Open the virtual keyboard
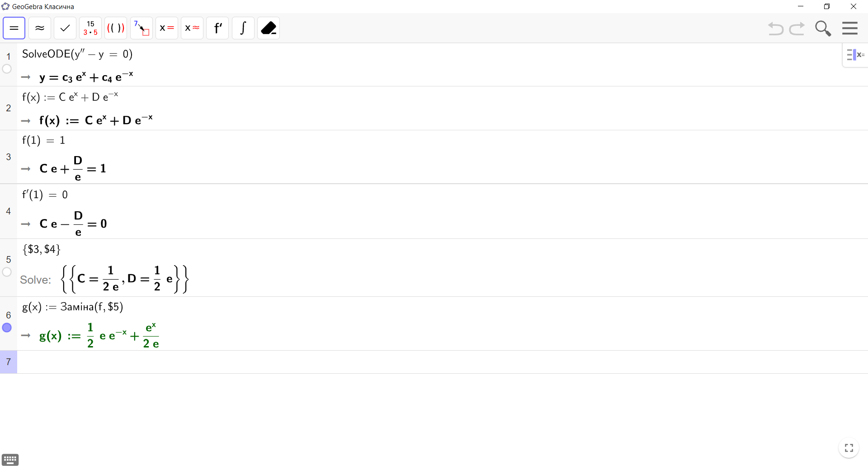868x466 pixels. coord(10,459)
